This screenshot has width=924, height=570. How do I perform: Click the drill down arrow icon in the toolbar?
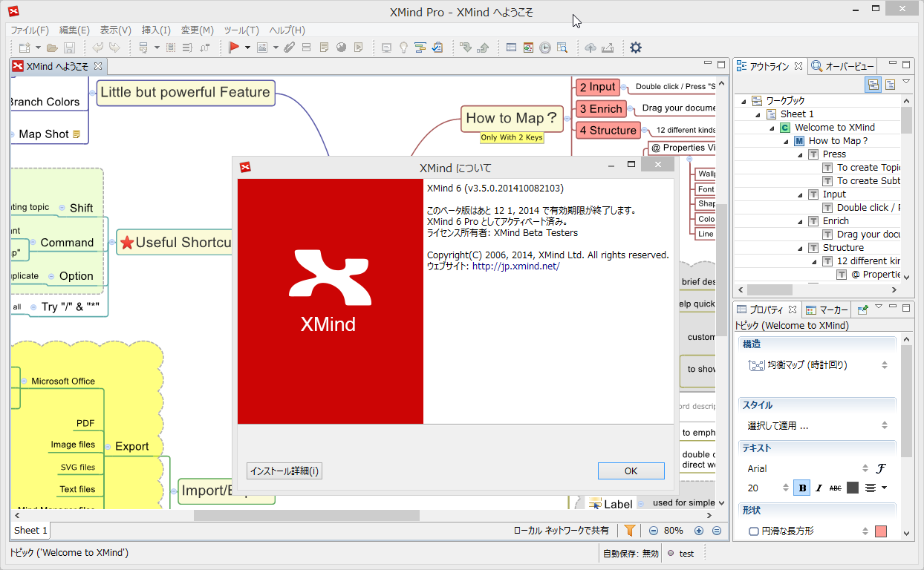tap(466, 47)
